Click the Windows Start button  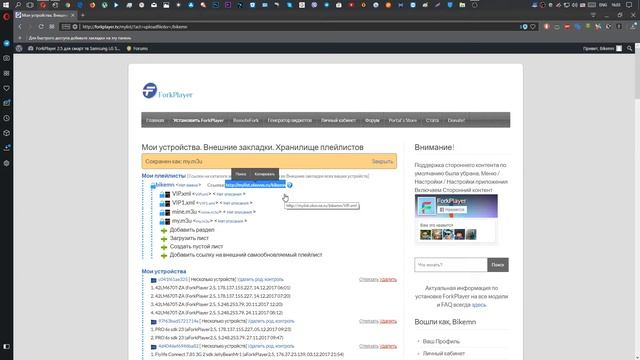(x=6, y=5)
